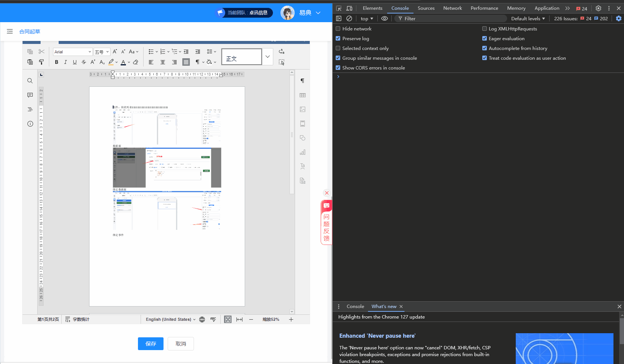Open the Search icon in left sidebar
624x364 pixels.
click(30, 81)
